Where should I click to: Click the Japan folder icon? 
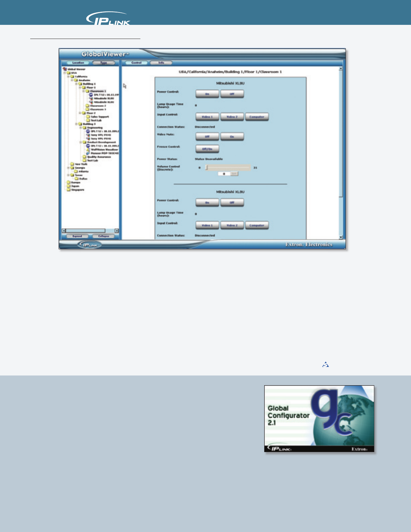(68, 186)
